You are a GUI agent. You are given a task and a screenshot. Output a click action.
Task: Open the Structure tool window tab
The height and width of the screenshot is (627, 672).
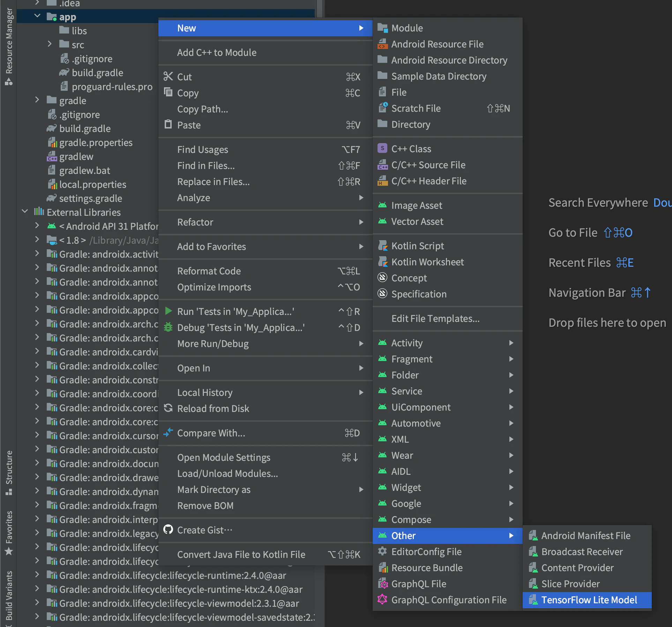[x=9, y=473]
